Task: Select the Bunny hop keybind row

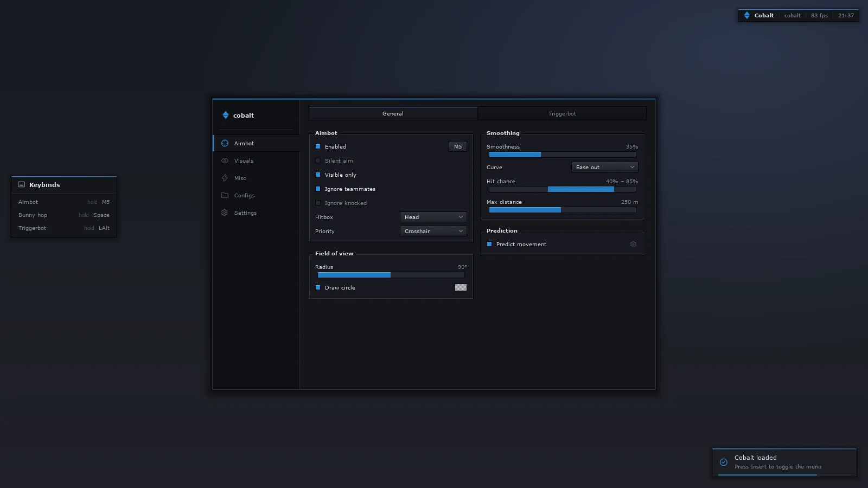Action: coord(64,215)
